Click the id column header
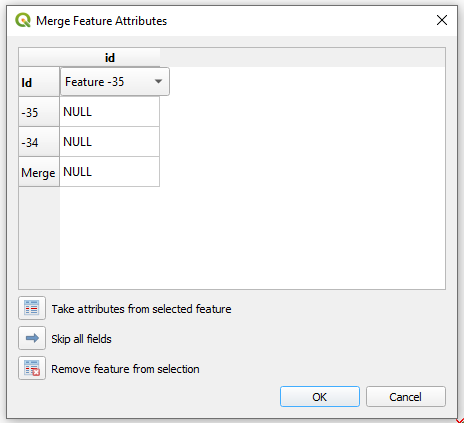Image resolution: width=464 pixels, height=423 pixels. (x=110, y=57)
